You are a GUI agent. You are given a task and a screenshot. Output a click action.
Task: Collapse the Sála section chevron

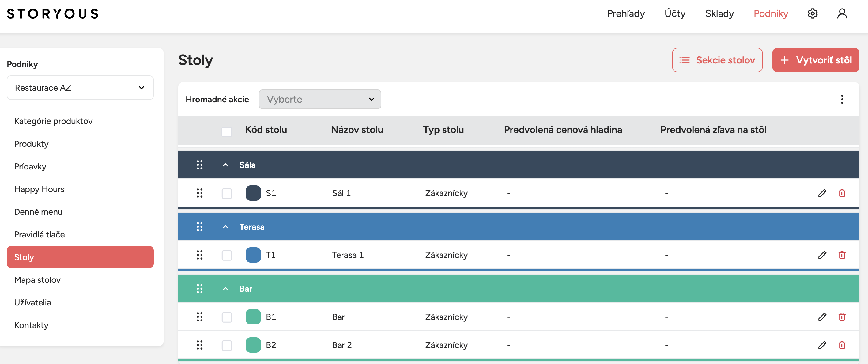225,165
